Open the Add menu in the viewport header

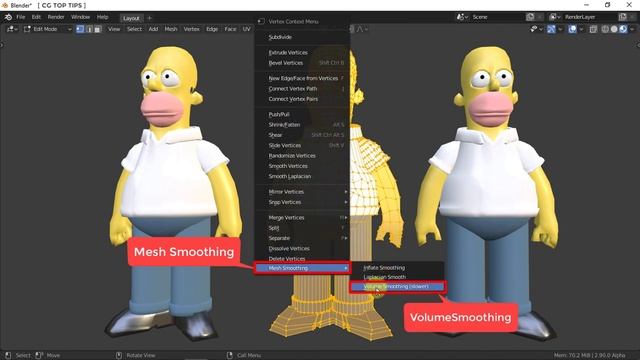point(153,29)
